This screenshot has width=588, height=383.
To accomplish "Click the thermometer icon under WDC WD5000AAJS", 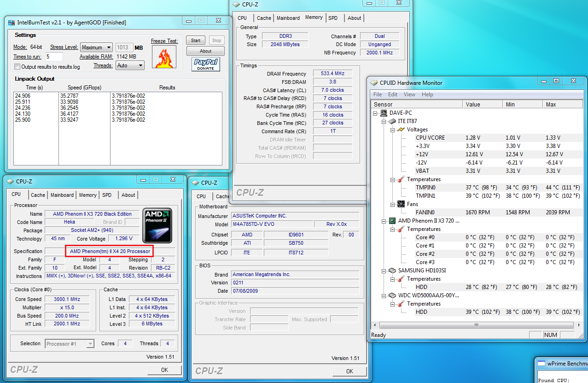I will click(x=401, y=304).
